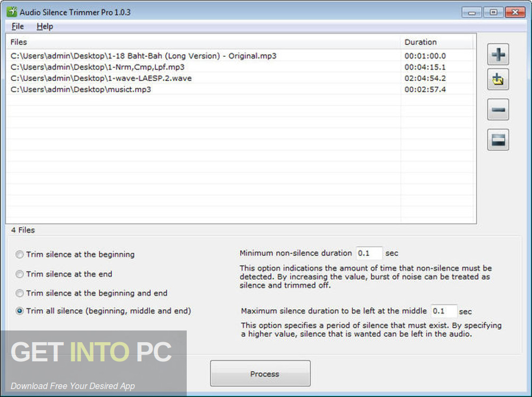Screen dimensions: 532x397
Task: Click the 4 Files status label
Action: click(x=23, y=230)
